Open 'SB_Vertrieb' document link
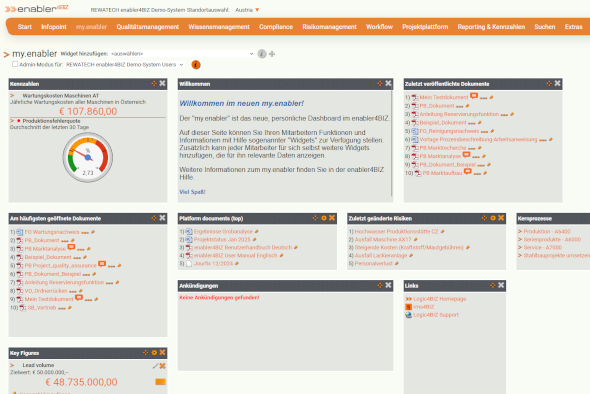This screenshot has width=590, height=394. coord(42,308)
